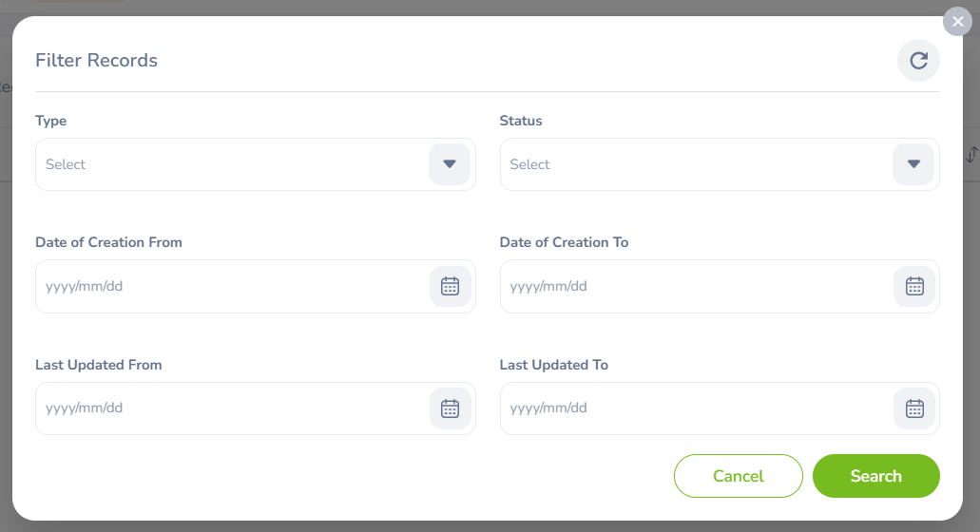Expand the Type dropdown arrow

tap(450, 164)
